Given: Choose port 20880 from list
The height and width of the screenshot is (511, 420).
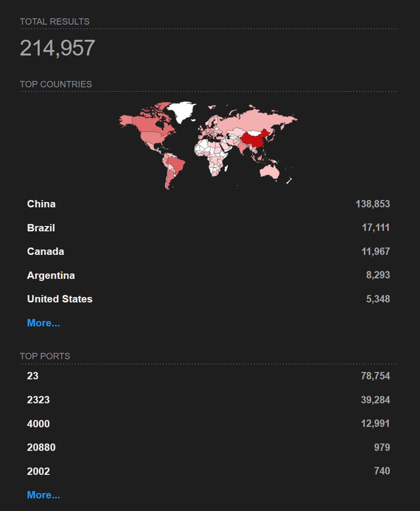Looking at the screenshot, I should (x=41, y=447).
